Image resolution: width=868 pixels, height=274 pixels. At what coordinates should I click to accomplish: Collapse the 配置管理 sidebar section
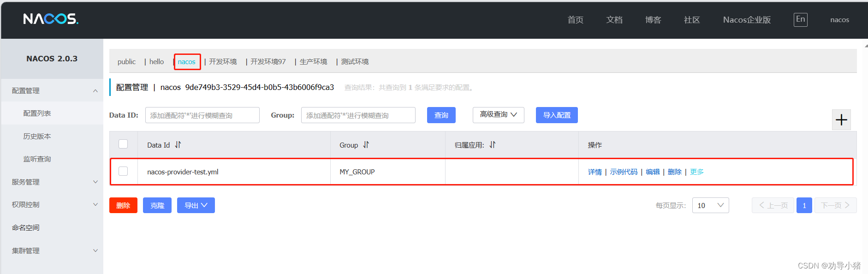pyautogui.click(x=95, y=91)
